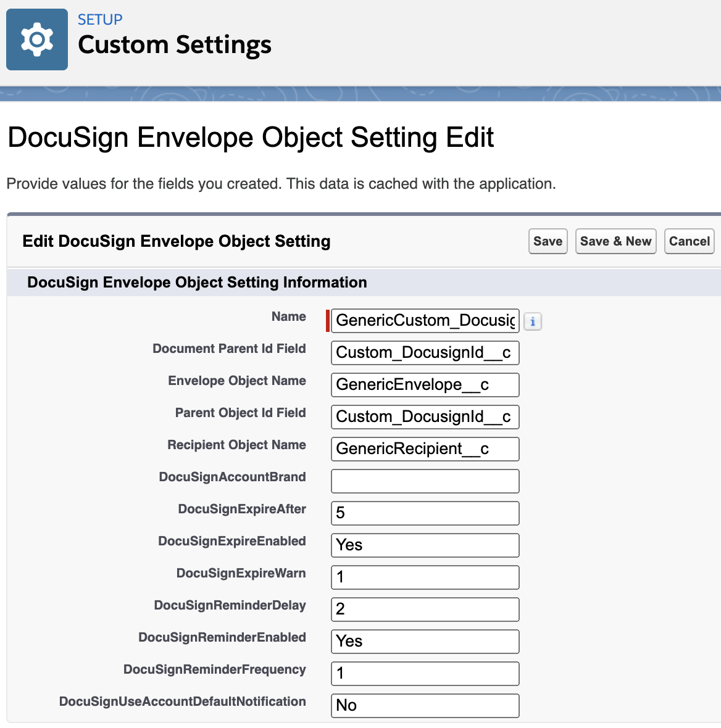This screenshot has width=721, height=728.
Task: Click the DocuSign Envelope Object Setting Edit heading
Action: 251,138
